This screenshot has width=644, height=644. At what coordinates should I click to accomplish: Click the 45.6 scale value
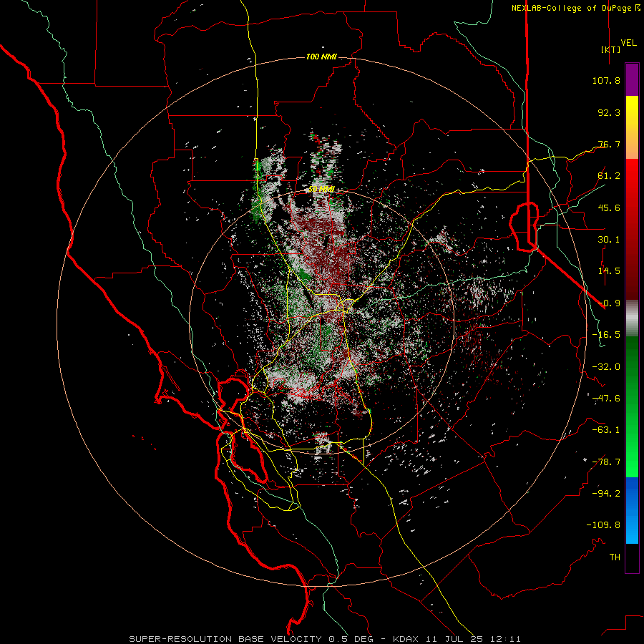pyautogui.click(x=609, y=208)
